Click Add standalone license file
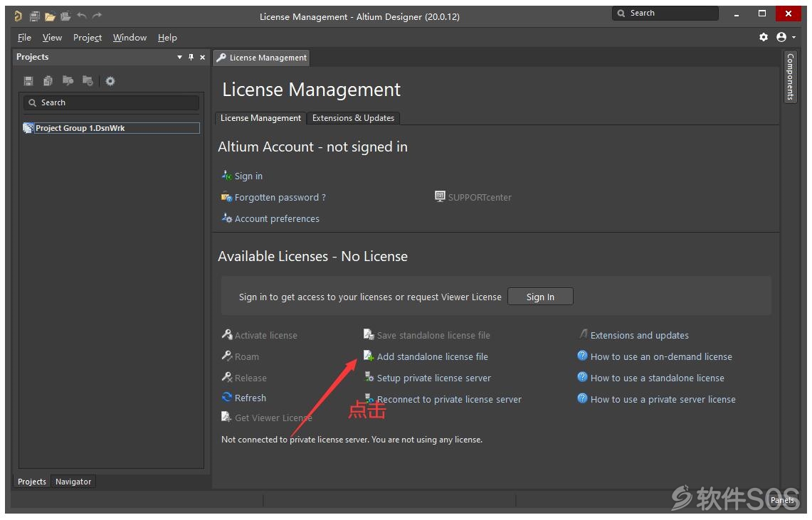The image size is (812, 520). [433, 356]
